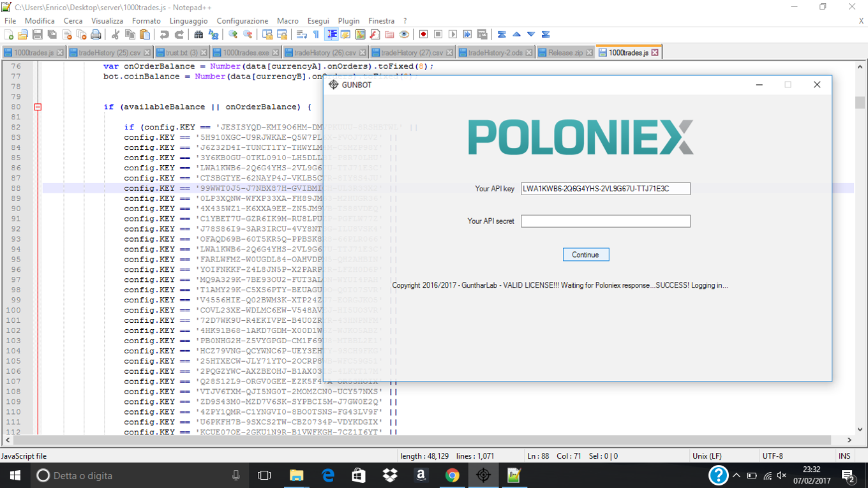Open the Linguaggio menu
The height and width of the screenshot is (488, 868).
[188, 21]
